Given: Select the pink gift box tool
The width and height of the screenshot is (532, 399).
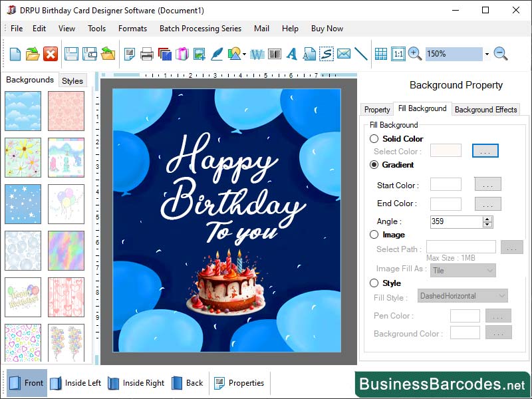Looking at the screenshot, I should 182,55.
